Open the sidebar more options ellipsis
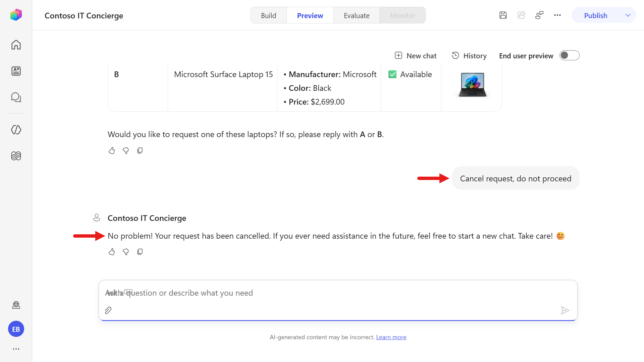 [16, 349]
